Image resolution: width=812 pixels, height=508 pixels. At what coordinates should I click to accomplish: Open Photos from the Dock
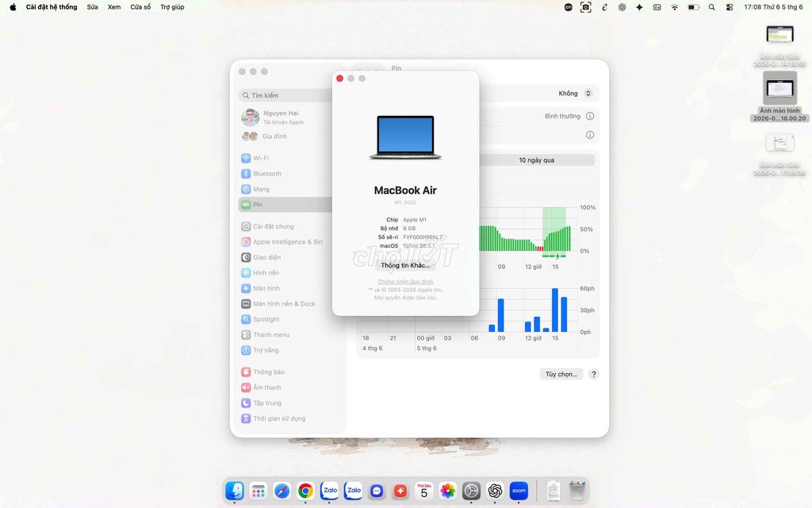[447, 491]
